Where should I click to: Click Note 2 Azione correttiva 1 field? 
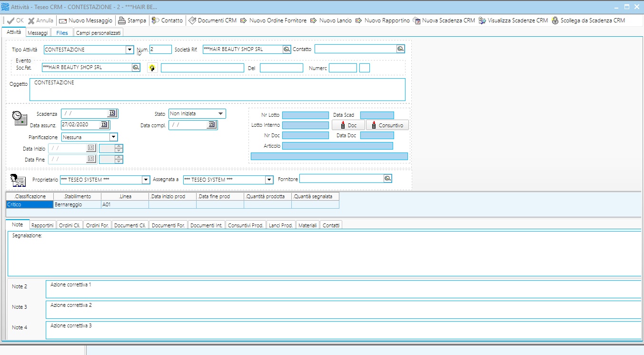pos(344,289)
